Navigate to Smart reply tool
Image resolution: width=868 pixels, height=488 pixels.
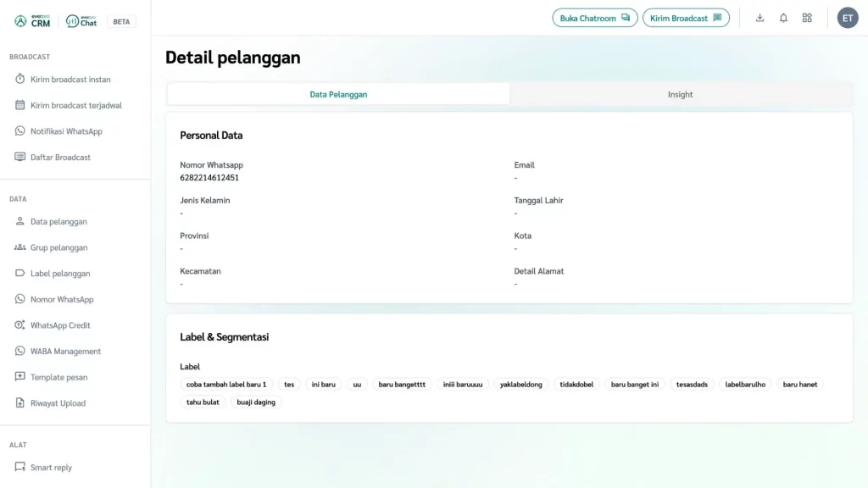tap(51, 468)
